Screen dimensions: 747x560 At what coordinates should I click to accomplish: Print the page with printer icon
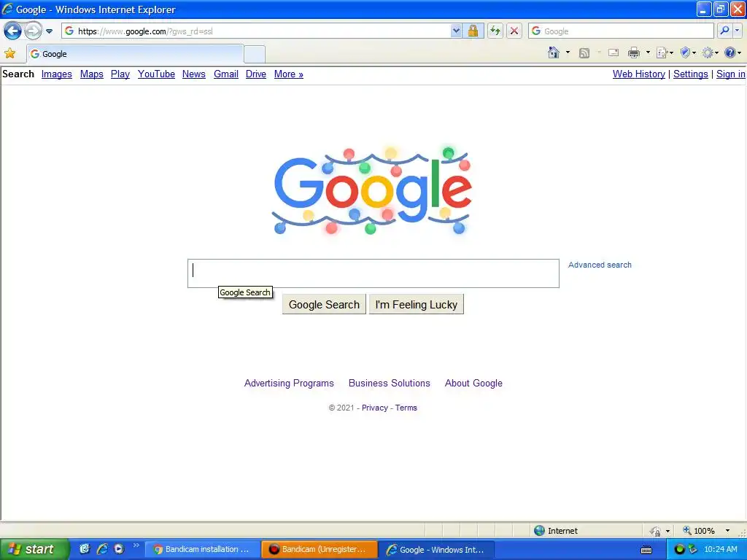tap(634, 52)
